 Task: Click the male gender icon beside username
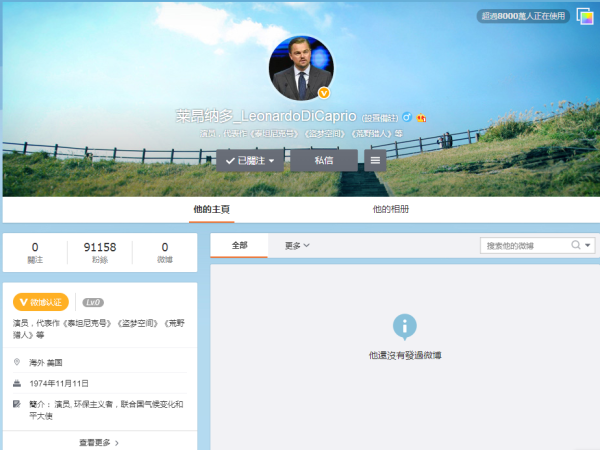point(407,117)
